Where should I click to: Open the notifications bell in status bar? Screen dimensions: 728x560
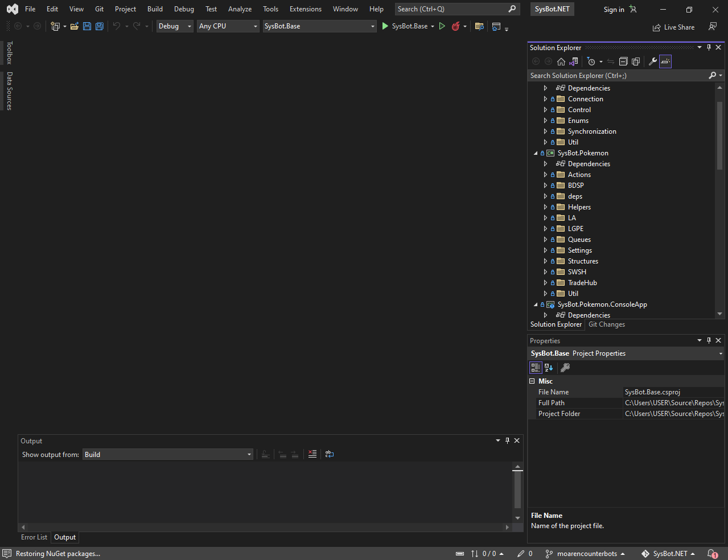712,554
